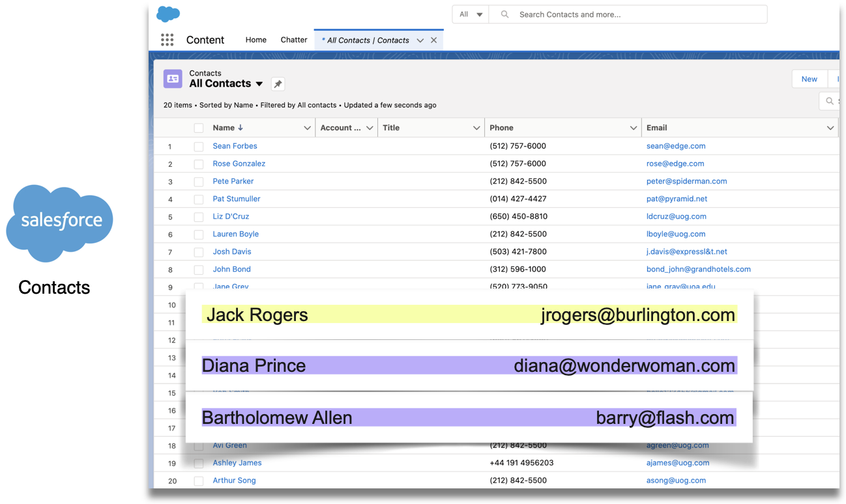Viewport: 846px width, 504px height.
Task: Open the John Bond contact
Action: pyautogui.click(x=231, y=269)
